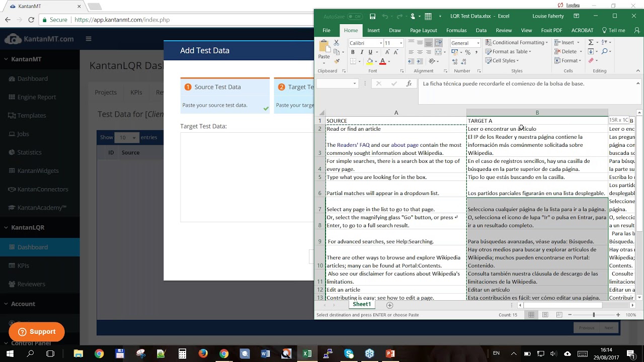Viewport: 644px width, 362px height.
Task: Open the Sort & Filter icon
Action: 604,43
